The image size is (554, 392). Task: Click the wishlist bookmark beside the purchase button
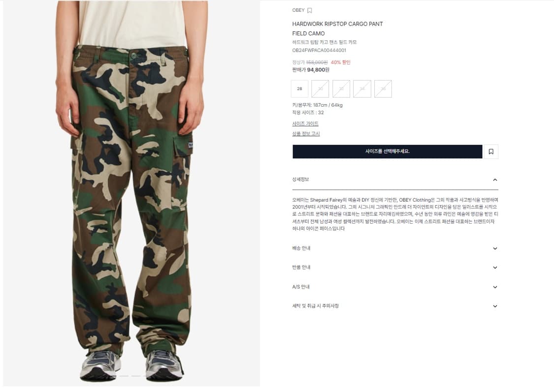[x=491, y=151]
